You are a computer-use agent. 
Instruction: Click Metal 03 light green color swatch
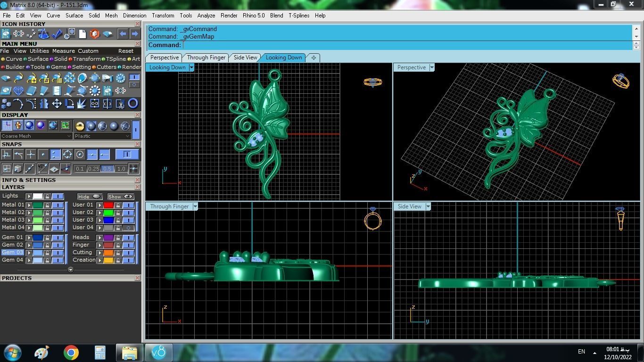[x=38, y=220]
